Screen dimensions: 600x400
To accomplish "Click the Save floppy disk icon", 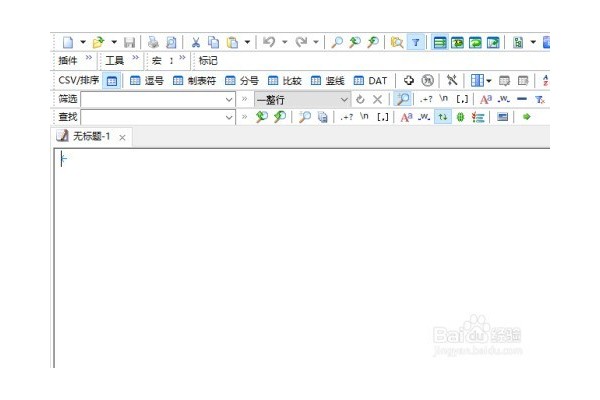I will (x=130, y=42).
